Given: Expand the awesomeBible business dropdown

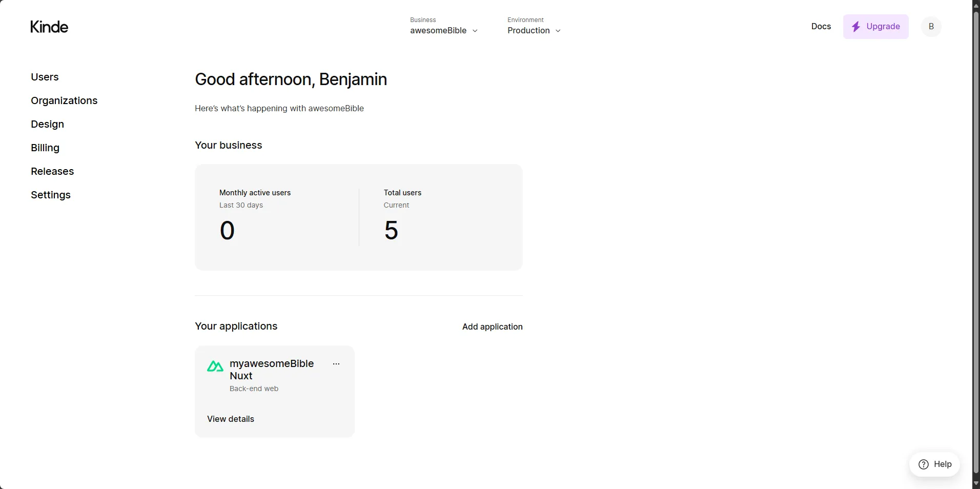Looking at the screenshot, I should 444,31.
